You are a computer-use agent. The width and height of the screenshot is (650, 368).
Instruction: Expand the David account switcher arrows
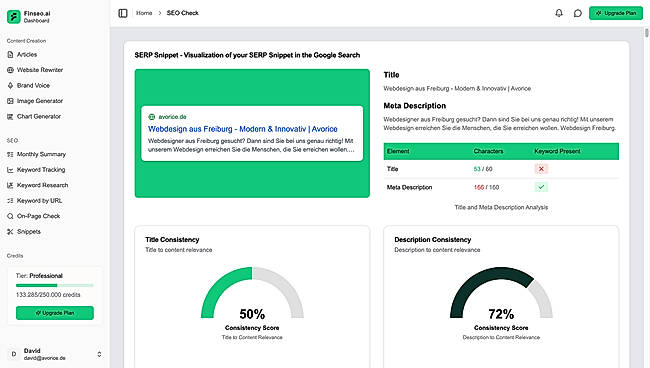coord(99,354)
